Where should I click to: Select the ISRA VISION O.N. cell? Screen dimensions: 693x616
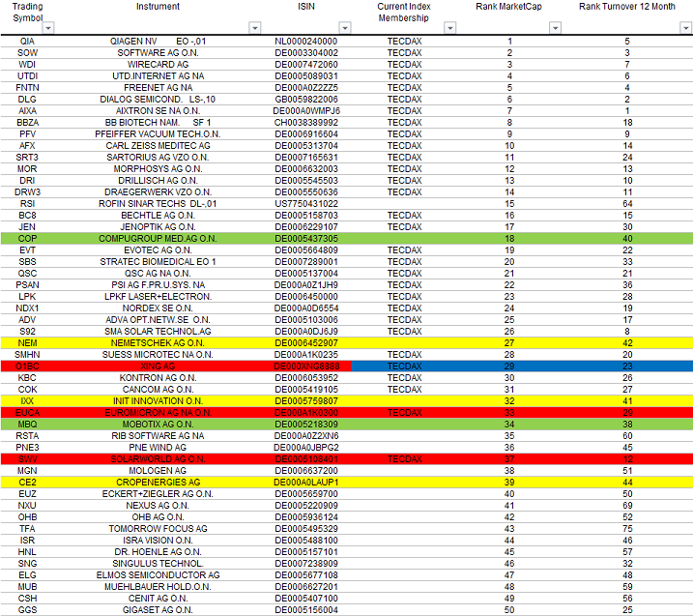coord(158,541)
